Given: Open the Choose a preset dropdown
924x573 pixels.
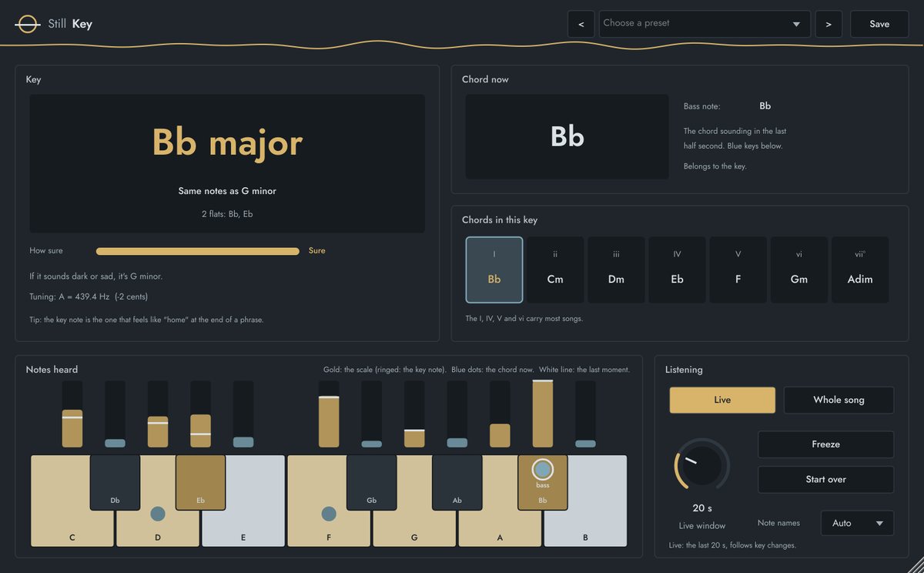Looking at the screenshot, I should click(705, 24).
